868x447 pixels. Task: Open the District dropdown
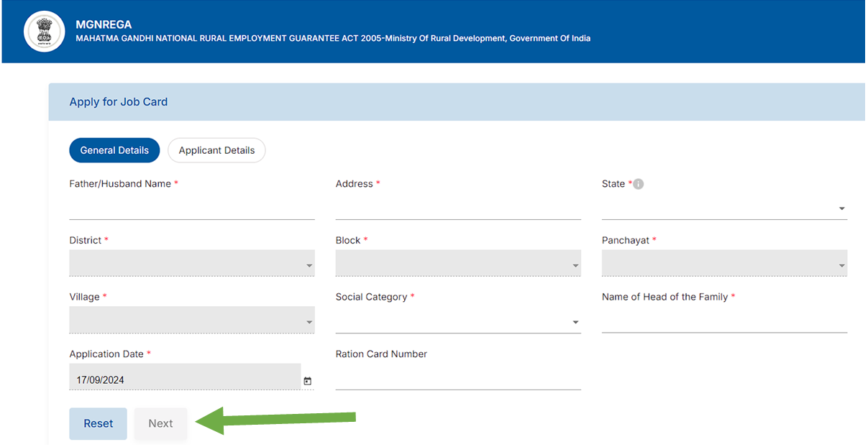192,263
